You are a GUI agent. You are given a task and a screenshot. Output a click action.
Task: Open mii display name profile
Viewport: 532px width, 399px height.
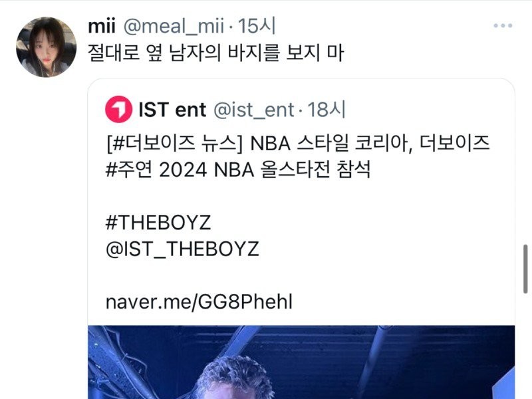pos(102,26)
